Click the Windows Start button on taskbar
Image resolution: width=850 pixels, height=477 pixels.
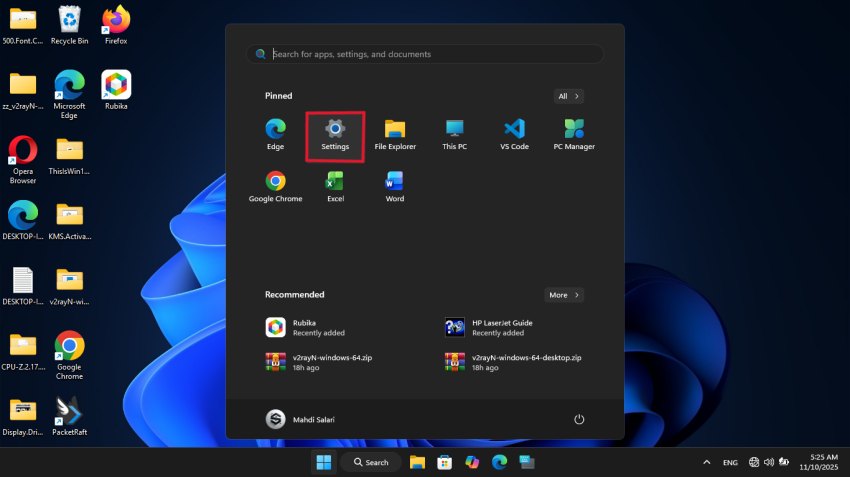(324, 462)
